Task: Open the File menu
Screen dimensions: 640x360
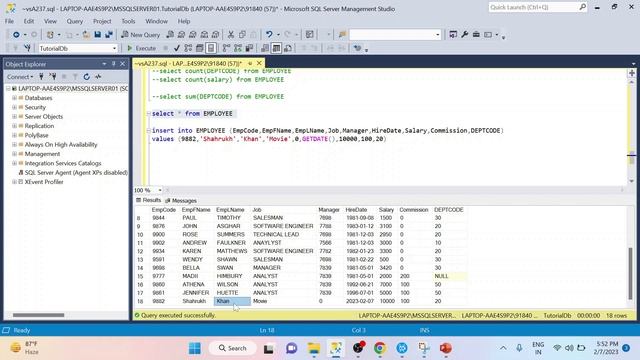Action: point(9,21)
